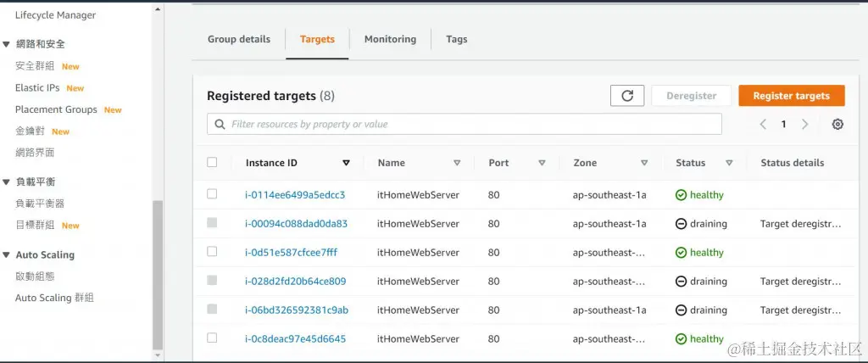Switch to the Targets tab
868x363 pixels.
[x=317, y=39]
